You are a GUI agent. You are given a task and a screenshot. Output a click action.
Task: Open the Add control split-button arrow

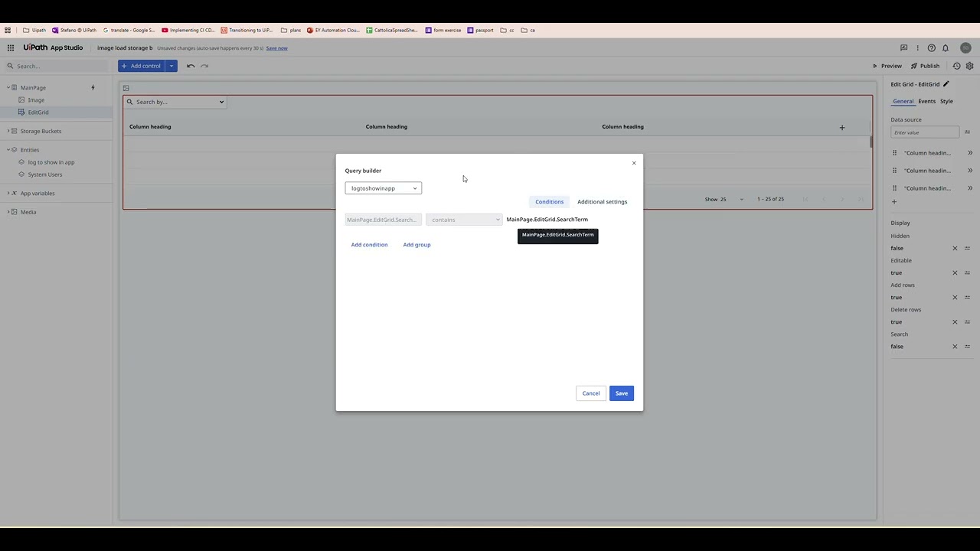click(x=171, y=66)
